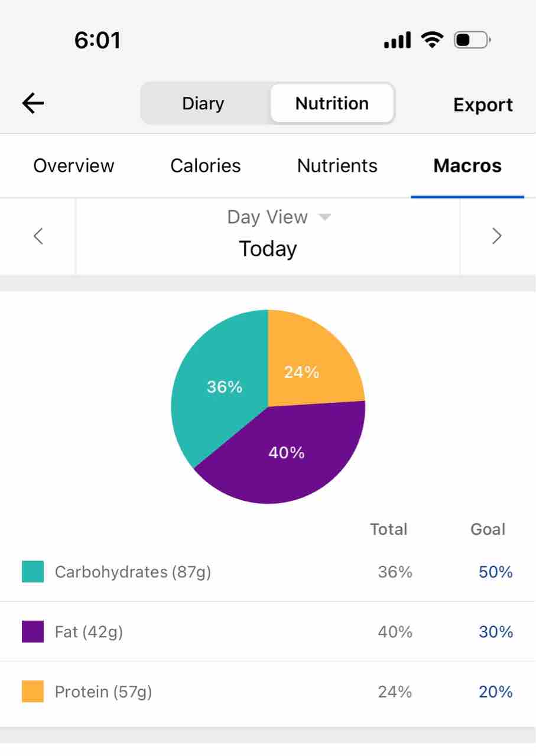The image size is (536, 756).
Task: Tap the 20% protein goal link
Action: tap(496, 692)
